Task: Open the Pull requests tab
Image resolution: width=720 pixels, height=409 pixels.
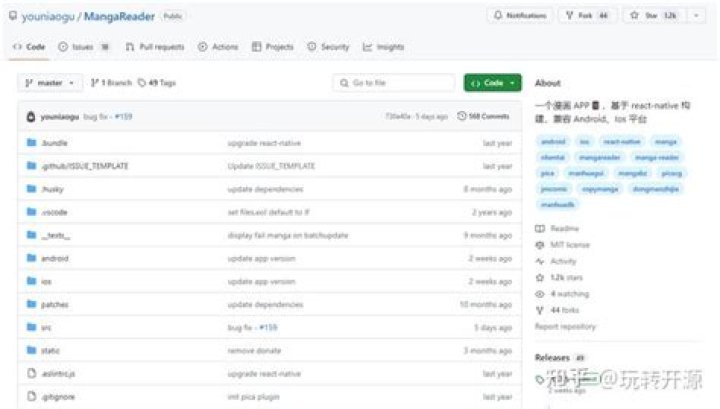Action: [x=155, y=47]
